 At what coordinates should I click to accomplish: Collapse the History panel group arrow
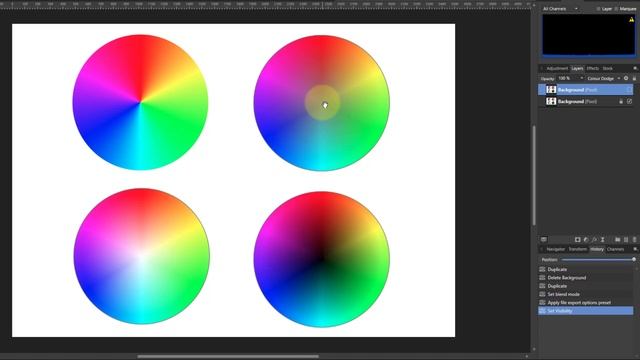542,249
